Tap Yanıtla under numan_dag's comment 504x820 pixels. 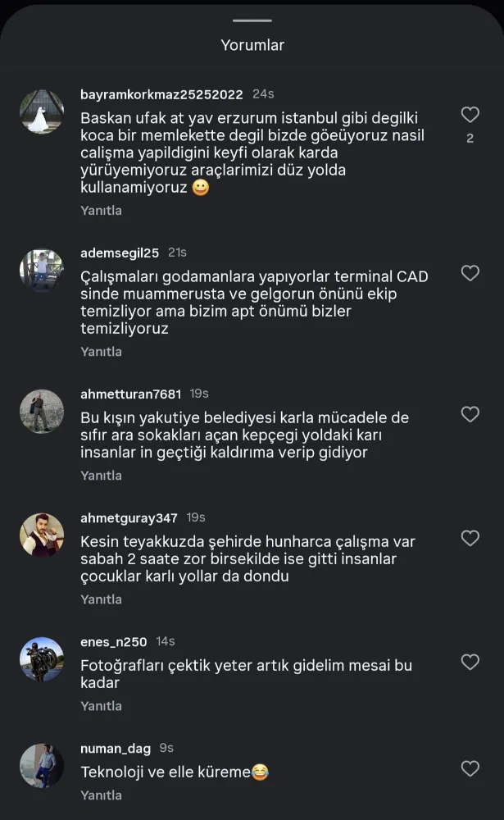coord(101,795)
